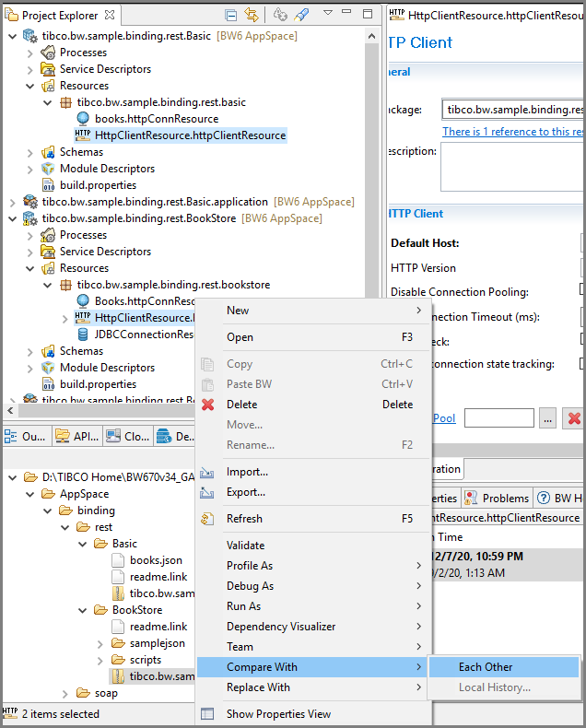586x728 pixels.
Task: Click Project Explorer vertical scrollbar up arrow
Action: [x=371, y=36]
